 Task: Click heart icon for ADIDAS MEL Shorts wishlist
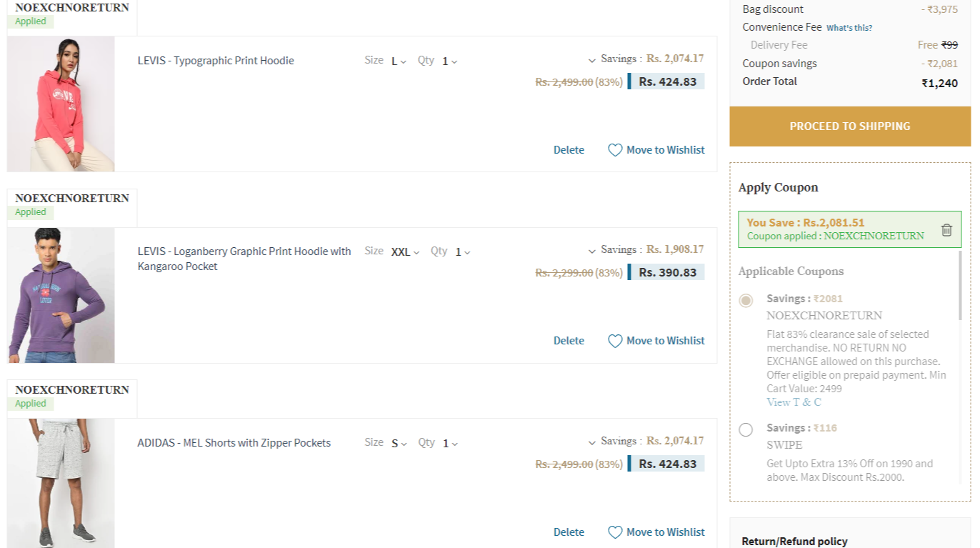(615, 532)
